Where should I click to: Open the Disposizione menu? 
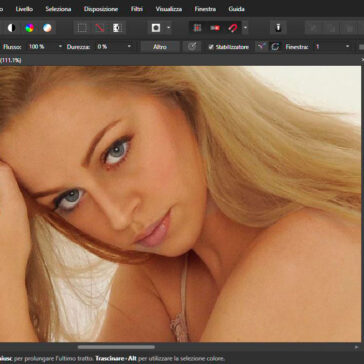101,9
